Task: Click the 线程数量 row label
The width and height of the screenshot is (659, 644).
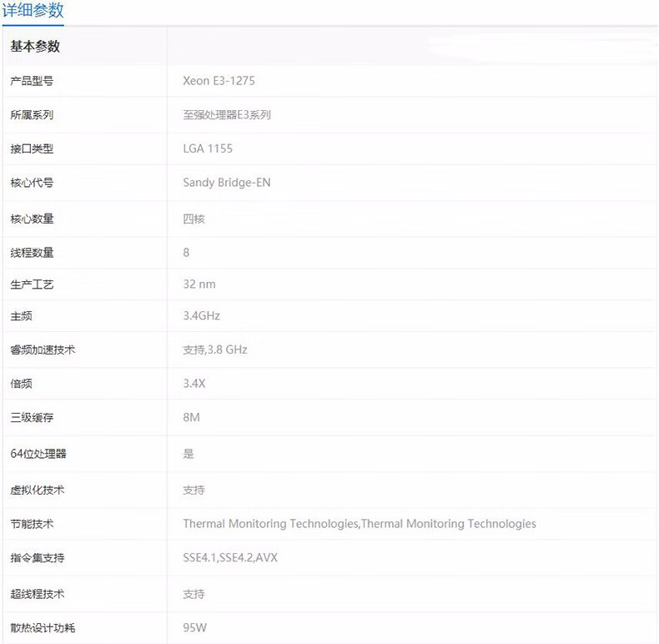Action: coord(32,252)
